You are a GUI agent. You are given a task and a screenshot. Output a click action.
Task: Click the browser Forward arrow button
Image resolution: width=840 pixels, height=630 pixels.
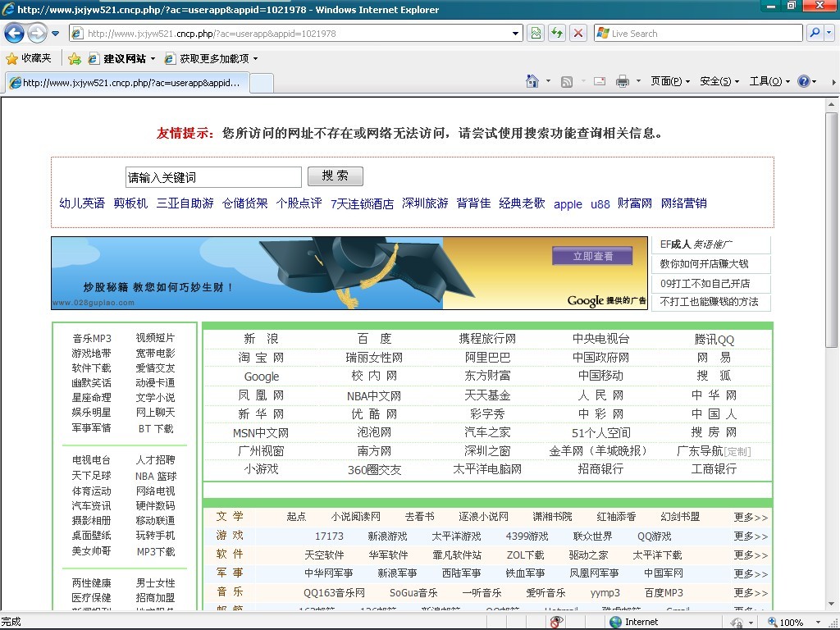(36, 33)
